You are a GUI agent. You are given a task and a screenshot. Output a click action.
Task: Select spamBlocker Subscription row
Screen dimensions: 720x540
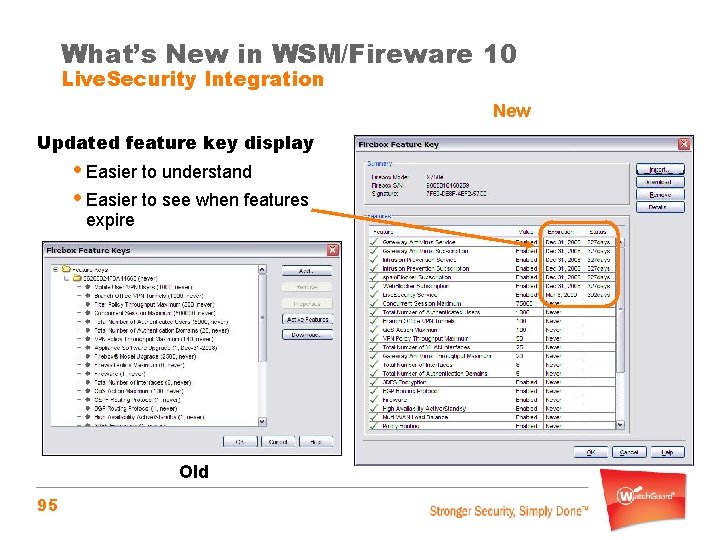point(492,277)
